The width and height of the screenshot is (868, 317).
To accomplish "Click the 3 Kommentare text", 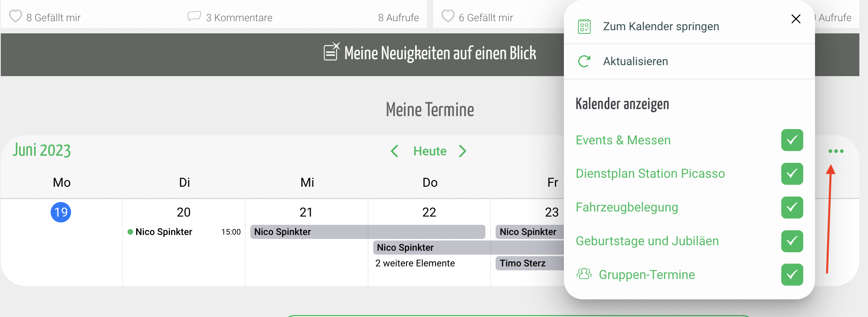I will [x=239, y=18].
